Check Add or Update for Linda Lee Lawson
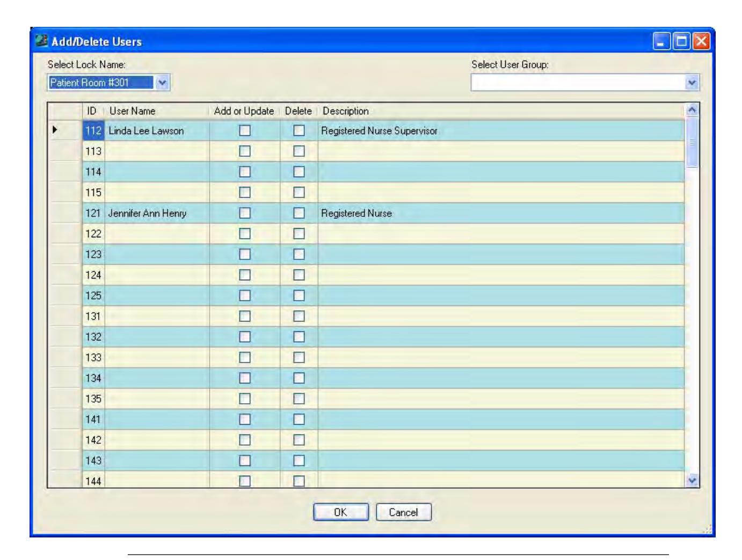742x560 pixels. 245,130
